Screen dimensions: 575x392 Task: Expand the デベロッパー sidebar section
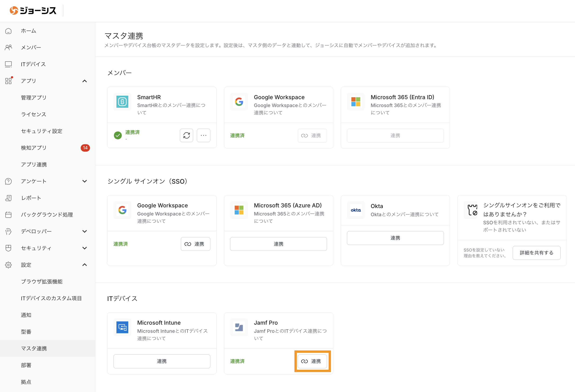click(85, 231)
